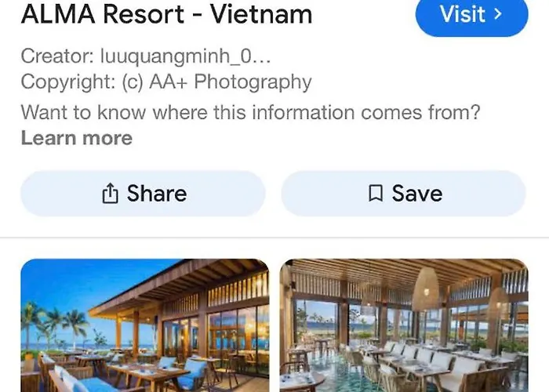Save this image using the Save label

click(417, 193)
